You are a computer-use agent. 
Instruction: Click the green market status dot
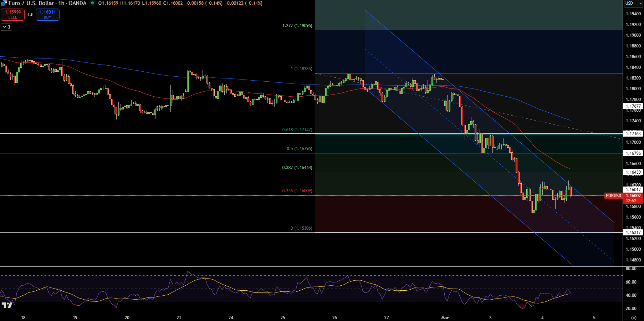(x=92, y=3)
